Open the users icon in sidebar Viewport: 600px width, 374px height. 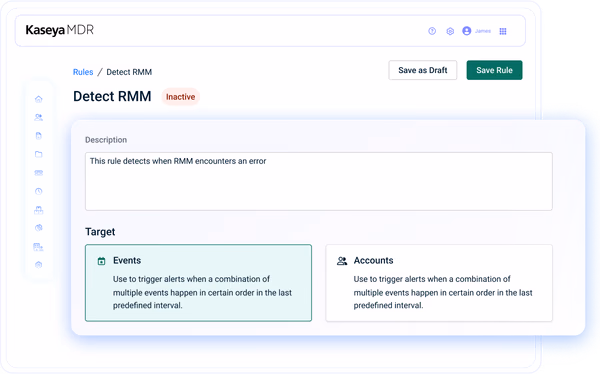click(x=39, y=118)
